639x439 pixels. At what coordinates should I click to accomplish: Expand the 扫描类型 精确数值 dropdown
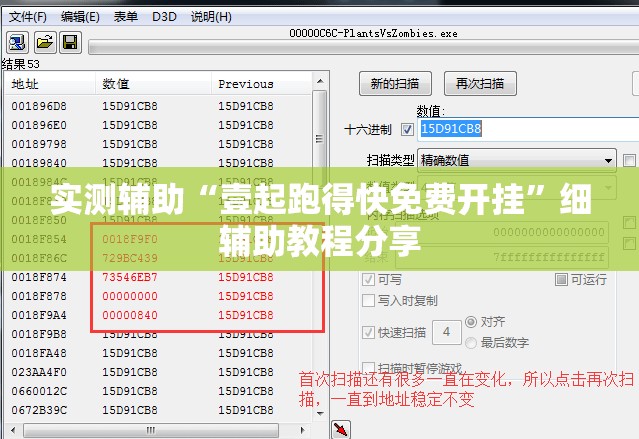[x=517, y=160]
